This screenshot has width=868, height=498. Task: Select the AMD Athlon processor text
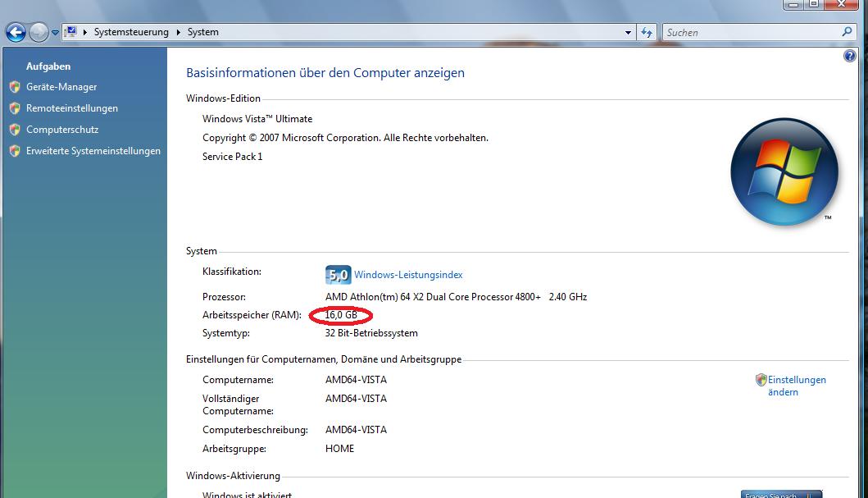click(457, 297)
